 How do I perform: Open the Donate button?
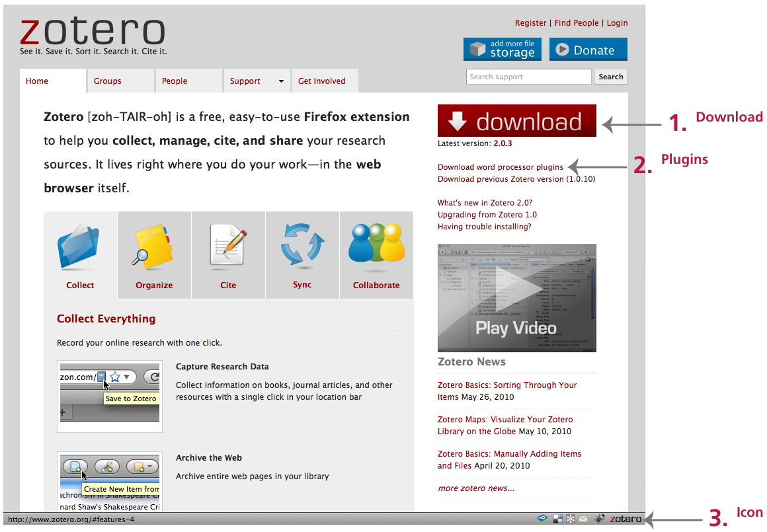[588, 49]
